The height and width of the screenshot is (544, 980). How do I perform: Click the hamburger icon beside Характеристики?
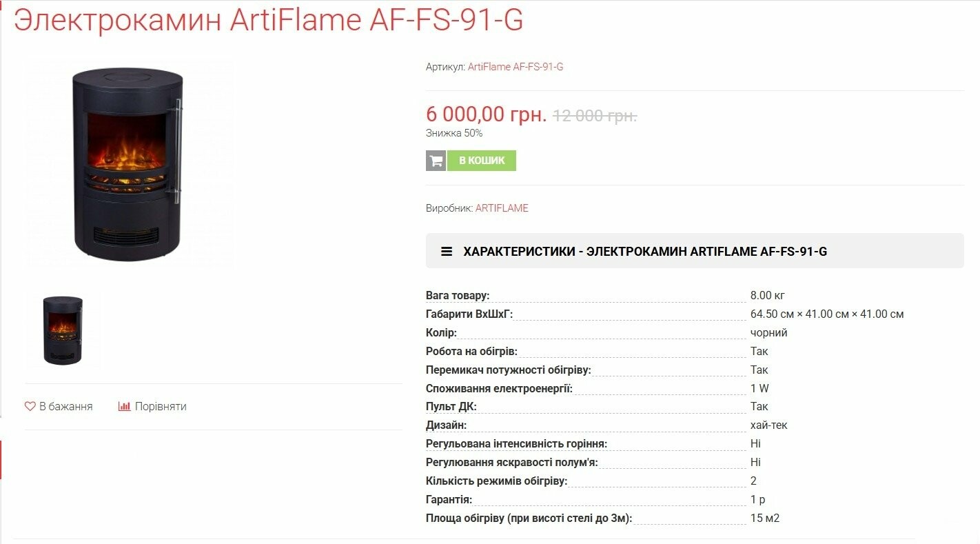[x=447, y=252]
